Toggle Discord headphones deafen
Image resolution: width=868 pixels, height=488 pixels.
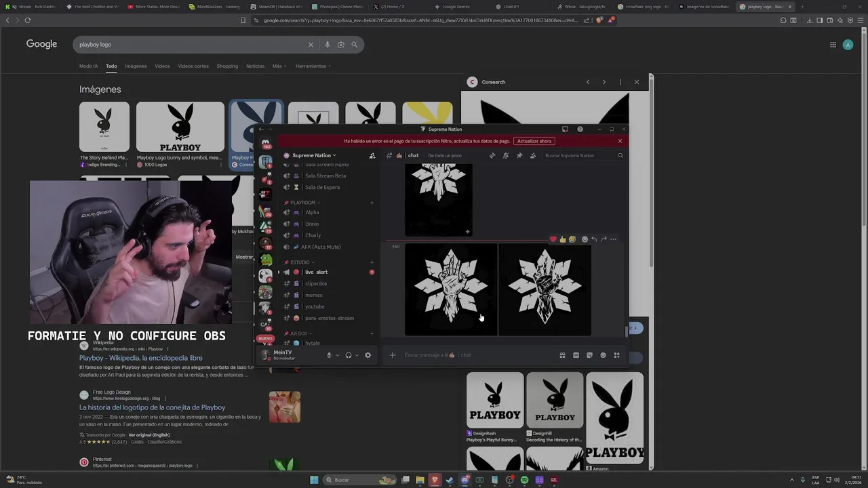348,355
